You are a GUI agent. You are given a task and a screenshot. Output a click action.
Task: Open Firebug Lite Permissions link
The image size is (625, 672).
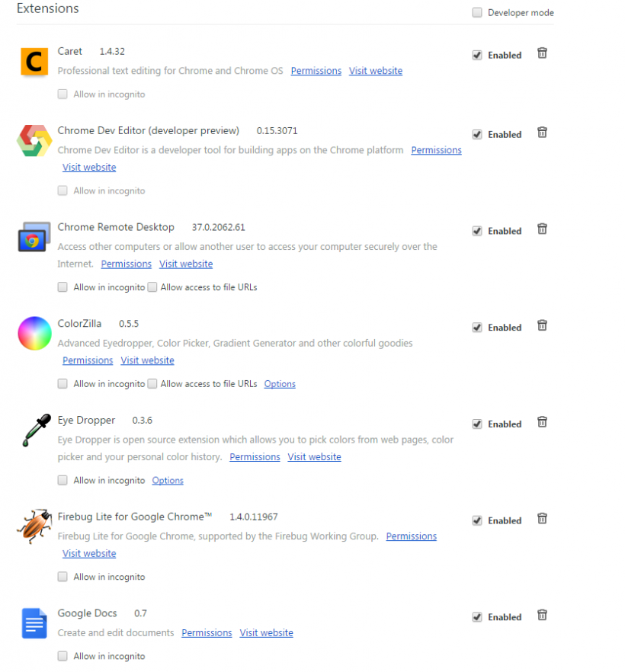411,536
